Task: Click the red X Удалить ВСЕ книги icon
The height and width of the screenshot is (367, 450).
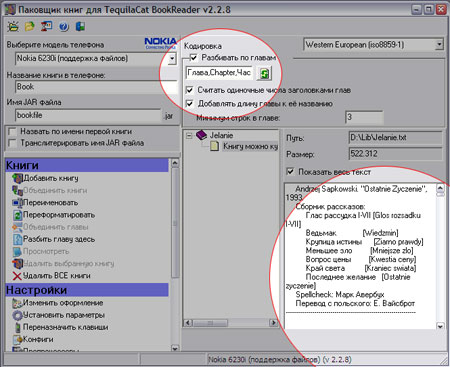Action: pos(17,276)
